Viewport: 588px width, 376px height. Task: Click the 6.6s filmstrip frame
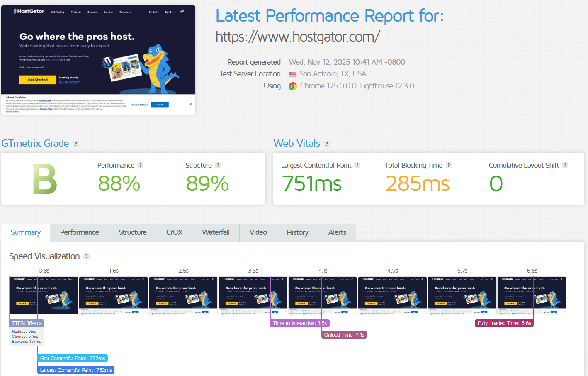(532, 296)
